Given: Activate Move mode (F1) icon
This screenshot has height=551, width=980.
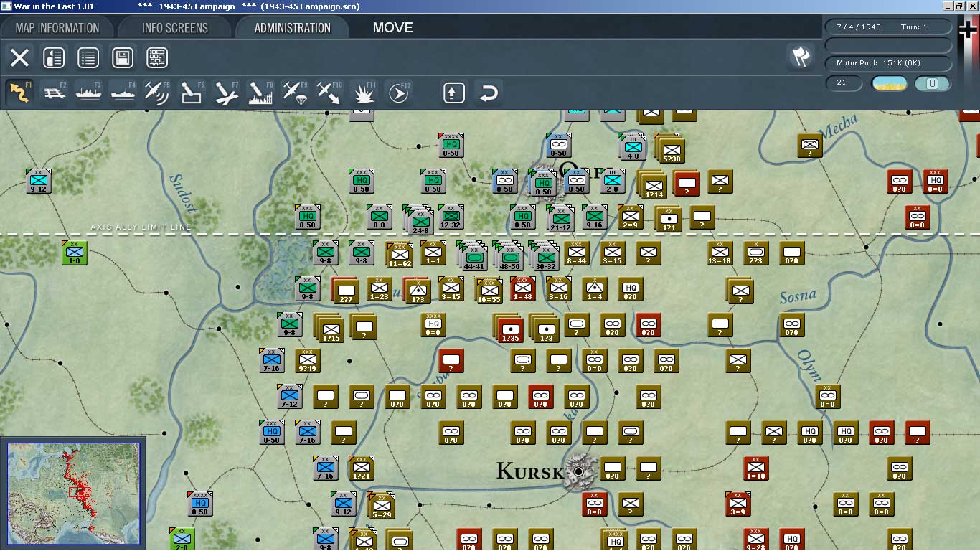Looking at the screenshot, I should coord(19,93).
